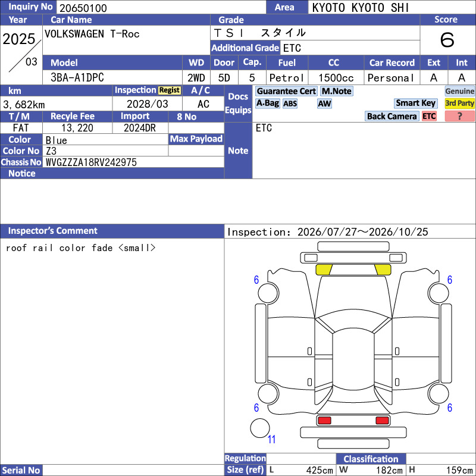The image size is (476, 476).
Task: Click the Chassis No value field
Action: click(x=133, y=162)
